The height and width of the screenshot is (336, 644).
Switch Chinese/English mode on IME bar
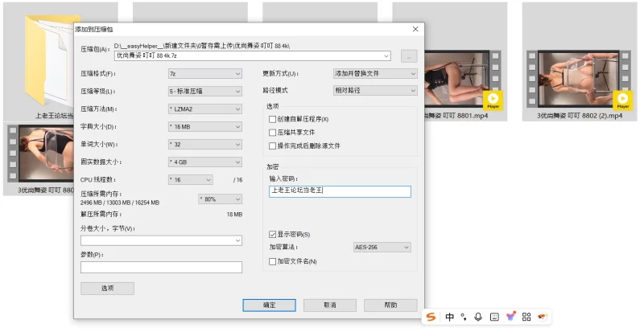point(449,317)
